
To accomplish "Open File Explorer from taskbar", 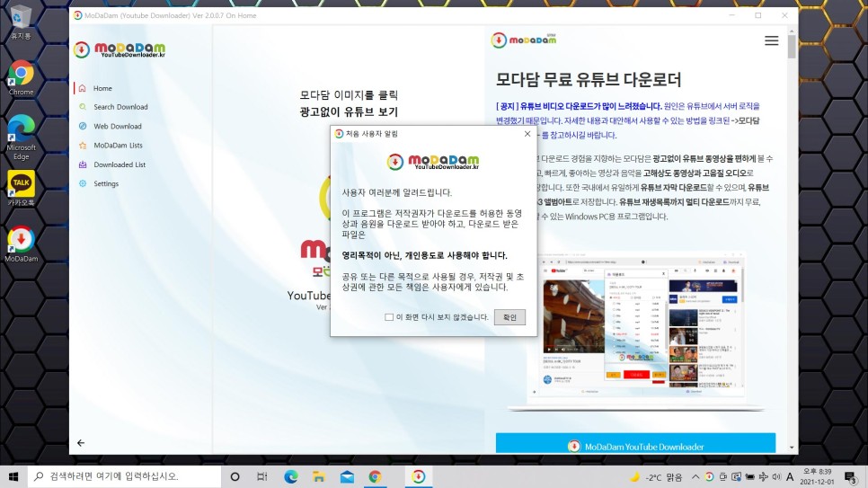I will click(x=318, y=476).
